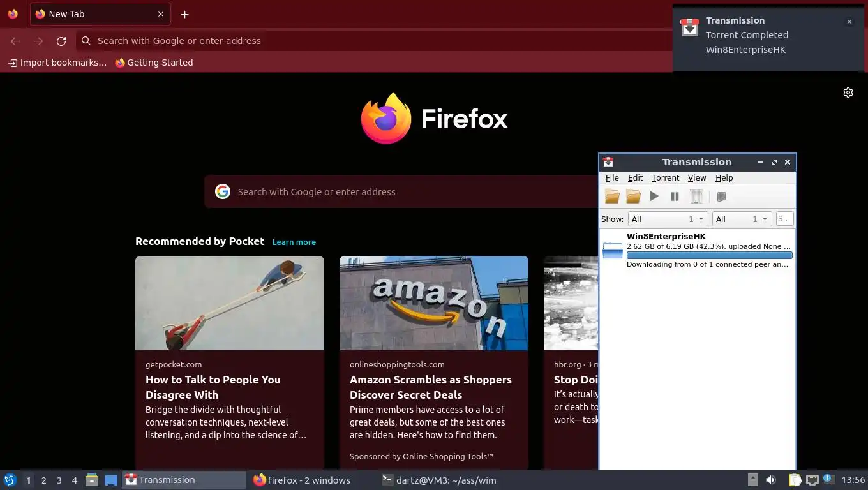Expand the second All tracker filter dropdown
The height and width of the screenshot is (490, 868).
742,219
